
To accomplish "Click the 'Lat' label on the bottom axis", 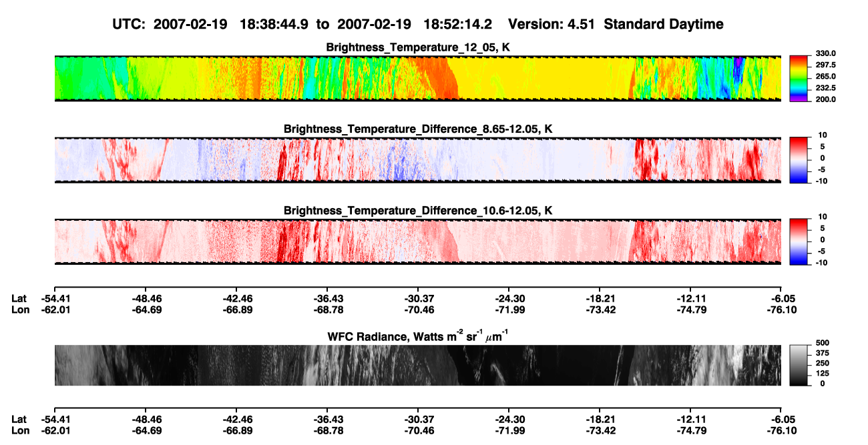I will point(19,419).
